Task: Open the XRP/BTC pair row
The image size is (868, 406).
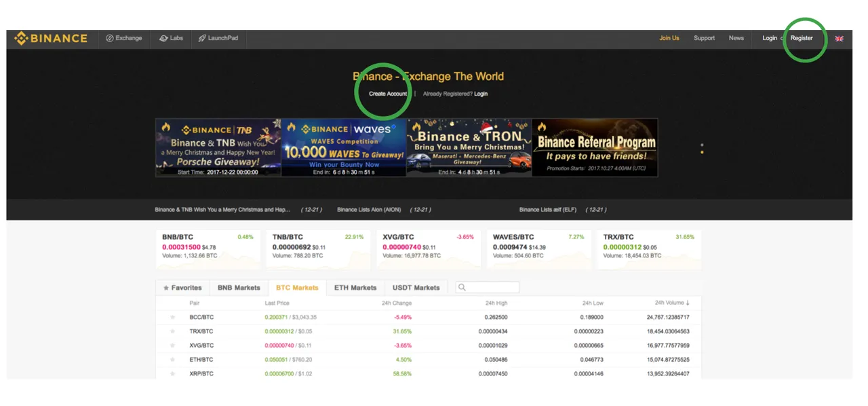Action: (429, 373)
